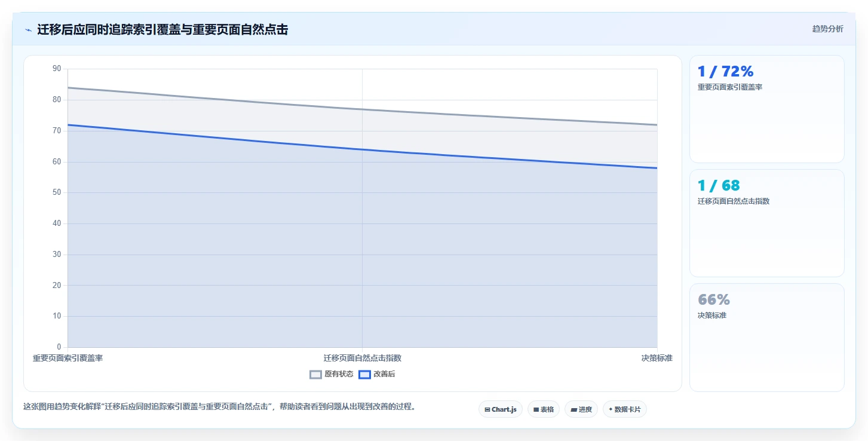Image resolution: width=868 pixels, height=441 pixels.
Task: Click the gray 原有状态 legend swatch
Action: [316, 375]
